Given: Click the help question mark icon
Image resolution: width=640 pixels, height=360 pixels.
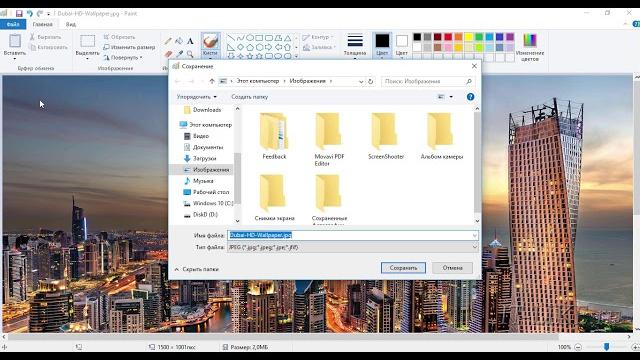Looking at the screenshot, I should 470,97.
